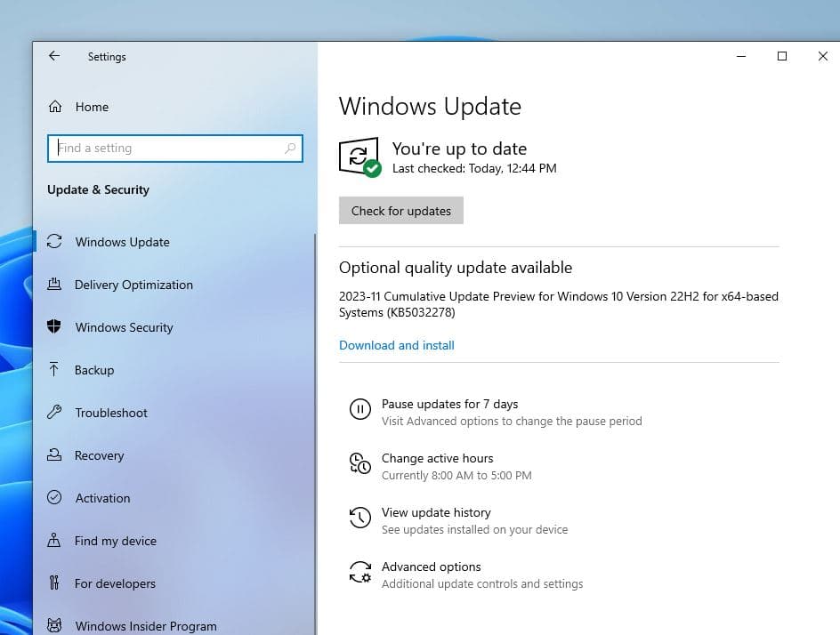Viewport: 840px width, 635px height.
Task: Click the Backup upward arrow icon
Action: click(54, 369)
